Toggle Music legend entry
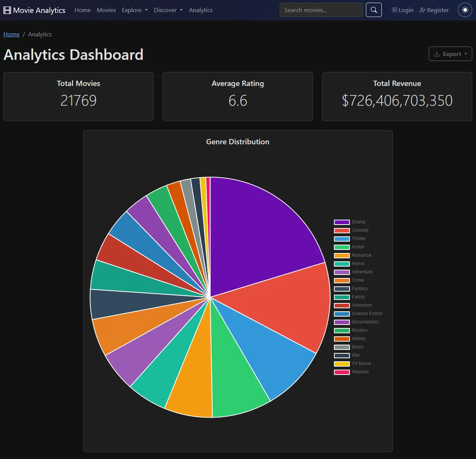This screenshot has width=476, height=459. pos(349,347)
